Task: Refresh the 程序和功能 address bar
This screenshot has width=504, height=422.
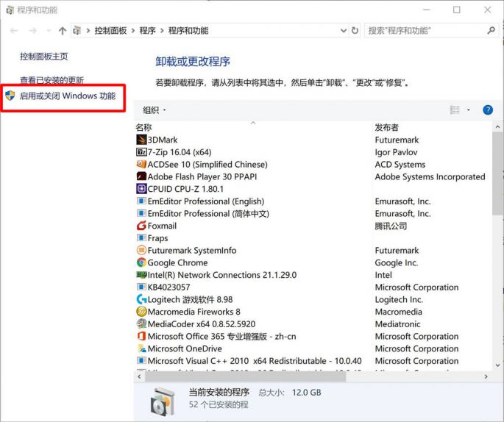Action: (355, 30)
